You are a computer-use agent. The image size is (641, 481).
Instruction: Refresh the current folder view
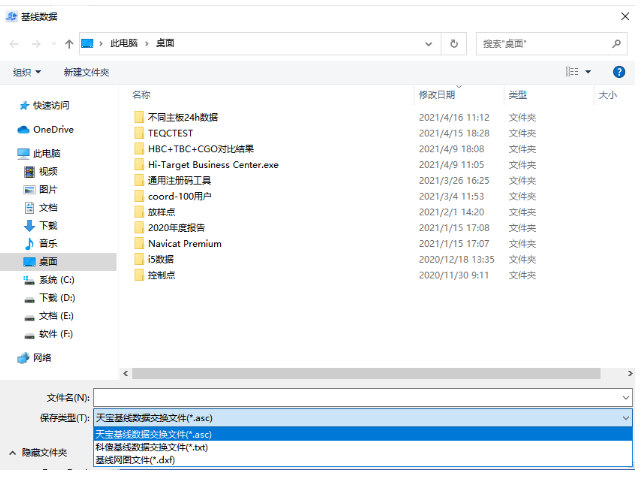(454, 43)
